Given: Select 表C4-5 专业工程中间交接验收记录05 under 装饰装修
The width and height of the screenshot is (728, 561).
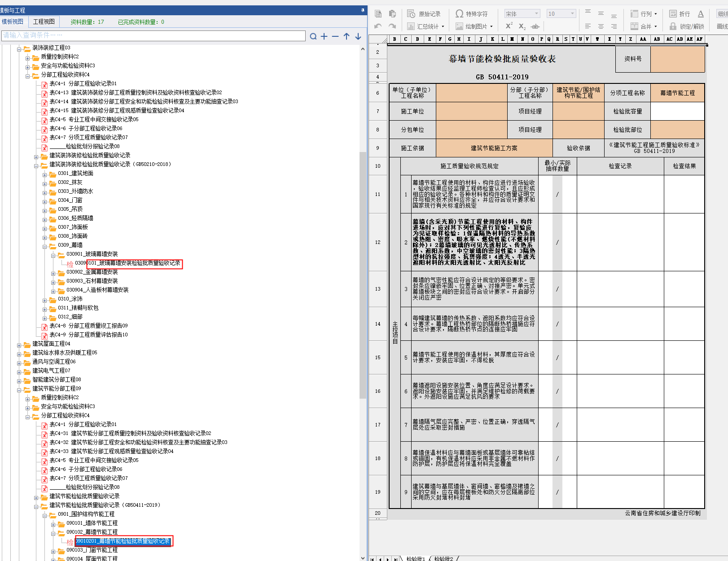Looking at the screenshot, I should pos(94,119).
